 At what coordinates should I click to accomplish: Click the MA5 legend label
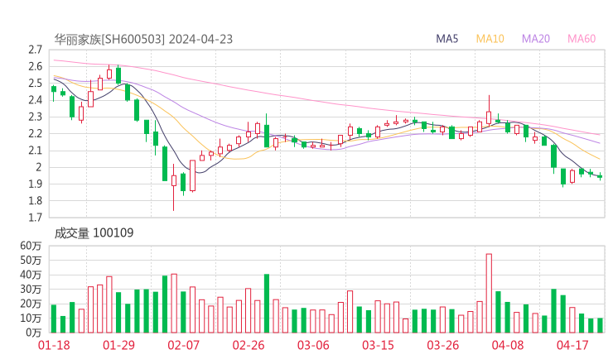pos(446,39)
